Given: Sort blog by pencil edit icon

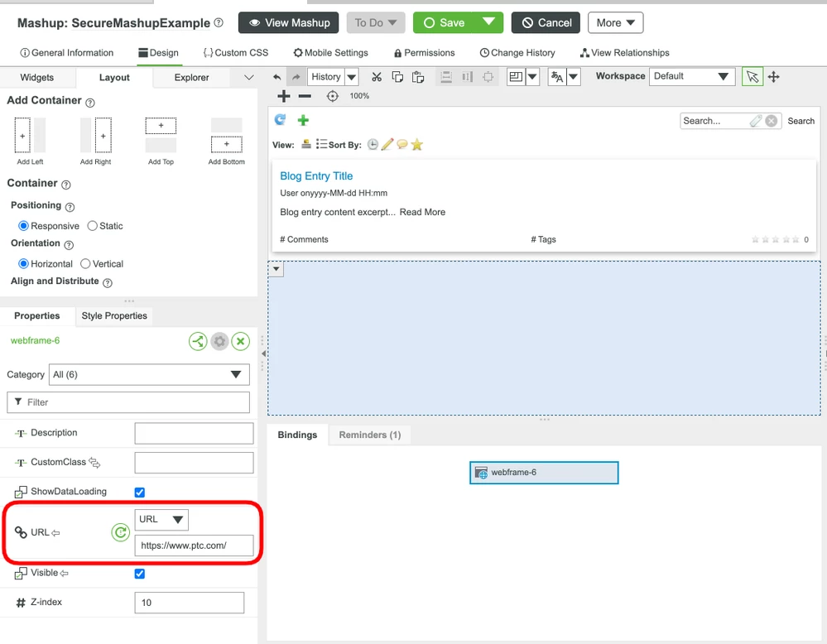Looking at the screenshot, I should click(387, 145).
